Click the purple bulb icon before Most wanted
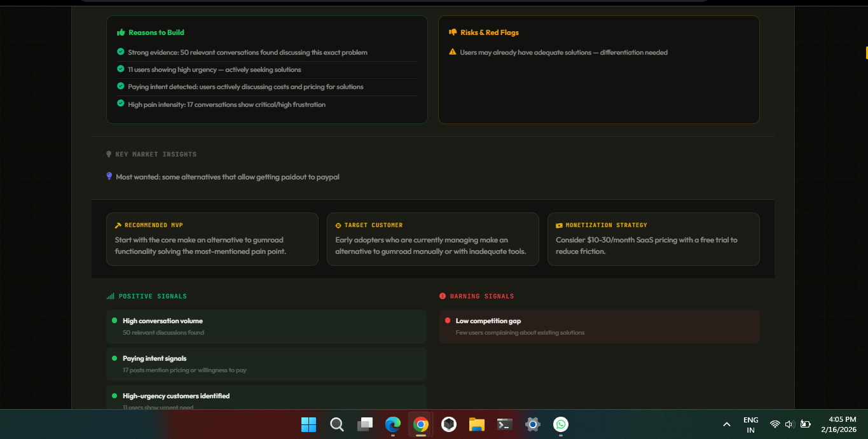This screenshot has height=439, width=868. click(109, 176)
